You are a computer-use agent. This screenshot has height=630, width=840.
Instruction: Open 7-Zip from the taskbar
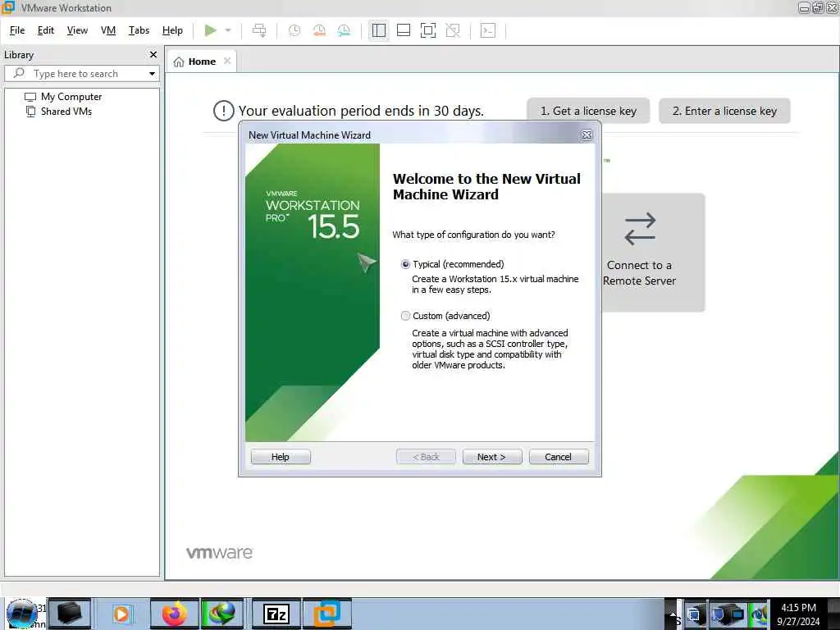pos(276,614)
